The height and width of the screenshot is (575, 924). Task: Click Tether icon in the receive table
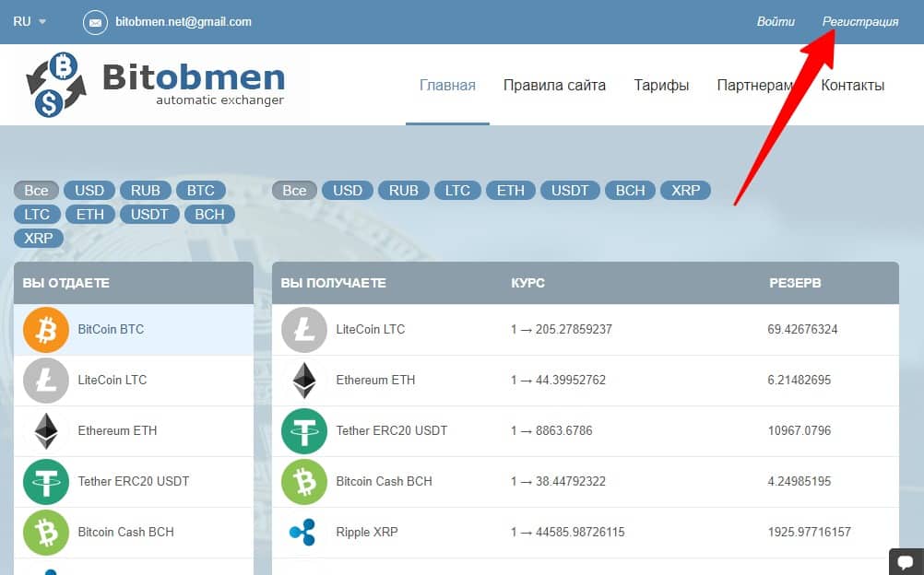click(304, 430)
